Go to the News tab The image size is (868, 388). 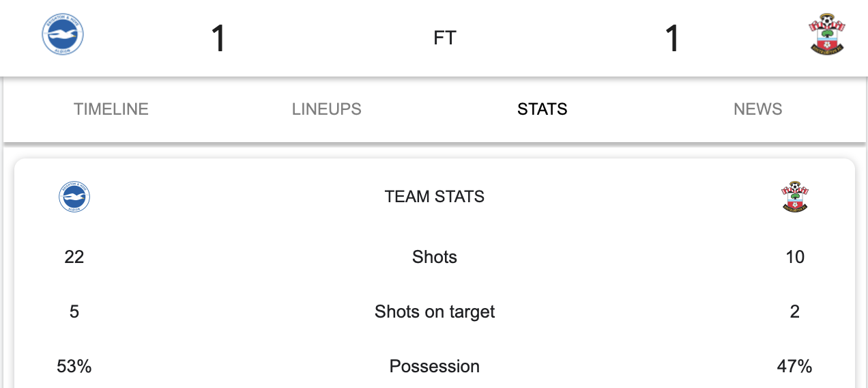758,109
